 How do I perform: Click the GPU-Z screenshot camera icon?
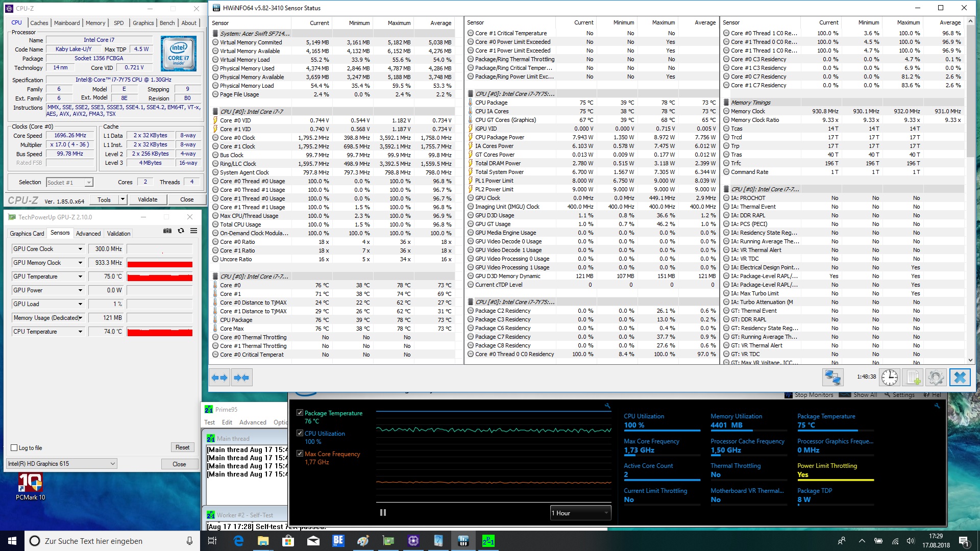pyautogui.click(x=167, y=231)
